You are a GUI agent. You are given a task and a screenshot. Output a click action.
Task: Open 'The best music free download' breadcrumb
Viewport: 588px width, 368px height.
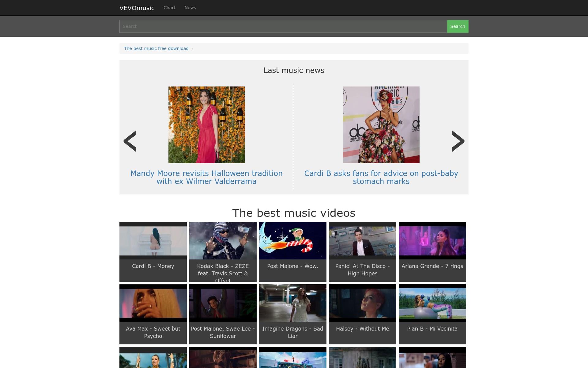(x=156, y=48)
